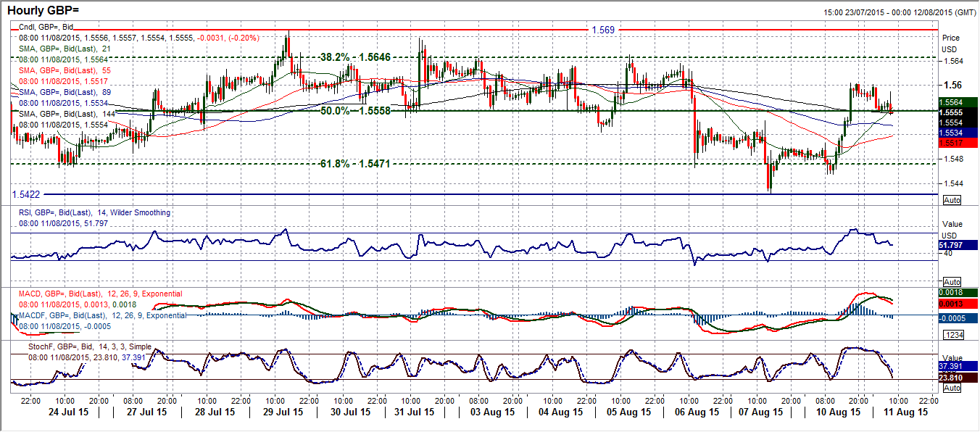This screenshot has height=432, width=980.
Task: Click the 06 Aug 15 date label
Action: click(x=696, y=412)
